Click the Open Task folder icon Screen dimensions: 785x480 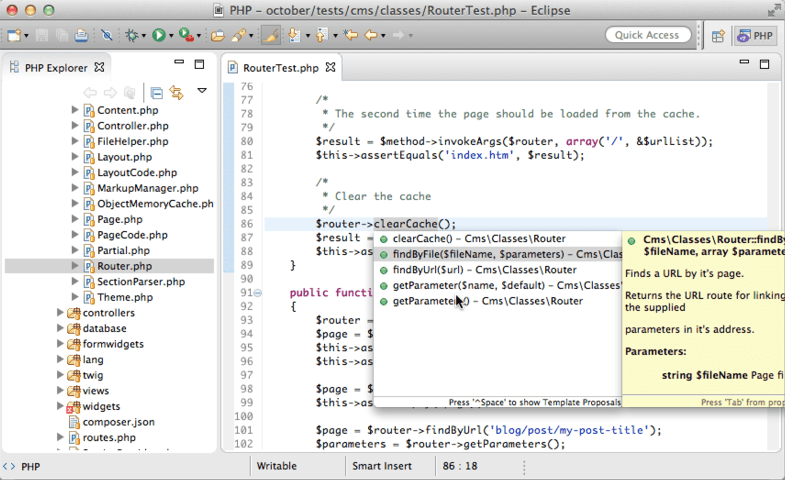tap(217, 35)
